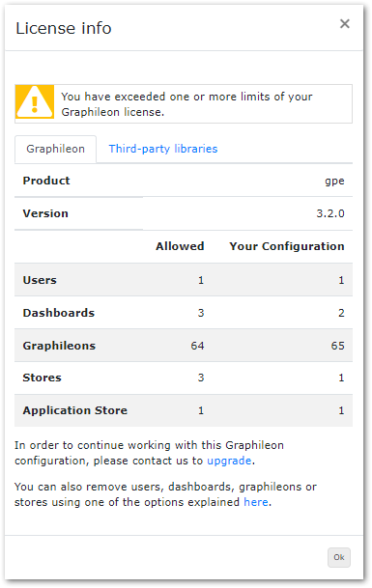Viewport: 372px width, 588px height.
Task: Click the exceeded license limits warning text
Action: pyautogui.click(x=186, y=104)
